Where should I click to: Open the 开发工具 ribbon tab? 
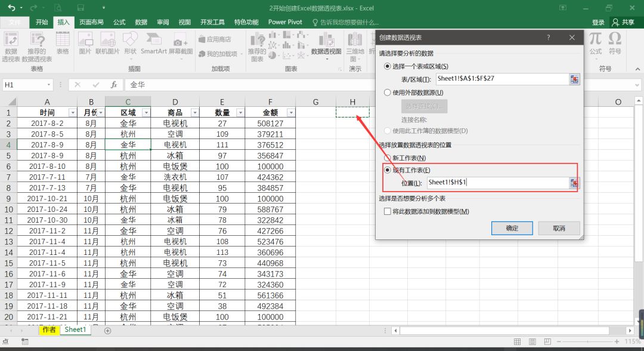(212, 22)
